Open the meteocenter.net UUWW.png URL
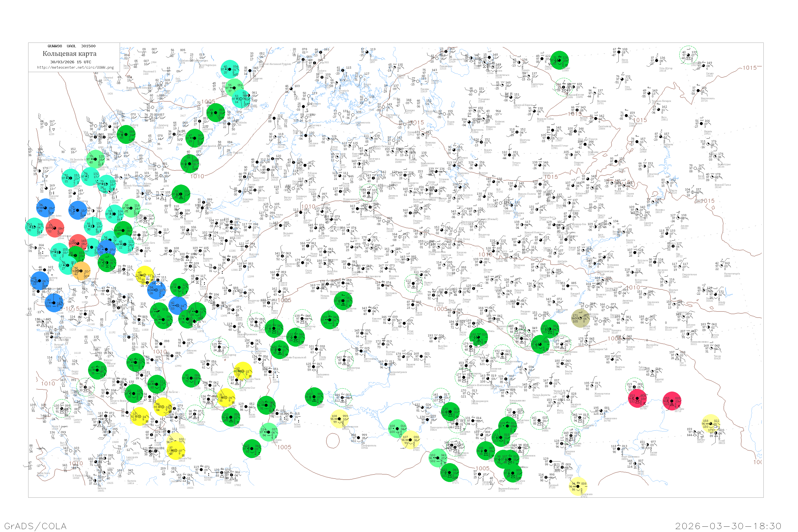The image size is (798, 532). 75,67
